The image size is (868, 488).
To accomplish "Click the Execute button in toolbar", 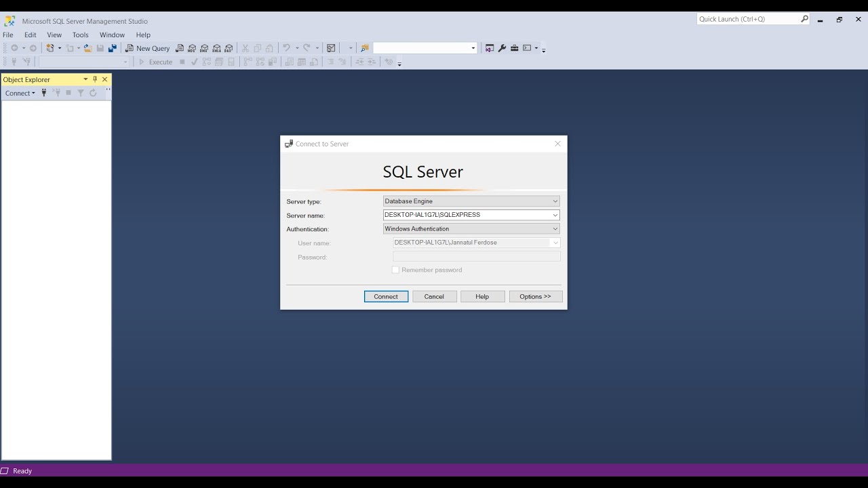I will (156, 62).
